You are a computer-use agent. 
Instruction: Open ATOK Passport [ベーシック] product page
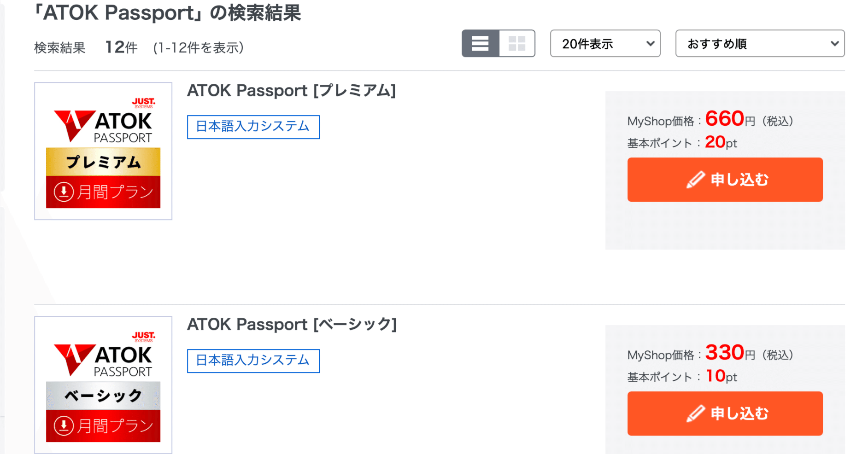tap(292, 324)
